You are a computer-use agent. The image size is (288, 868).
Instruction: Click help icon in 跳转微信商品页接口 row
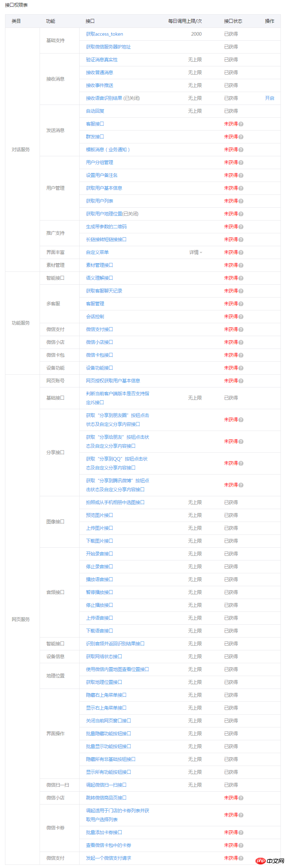(241, 798)
